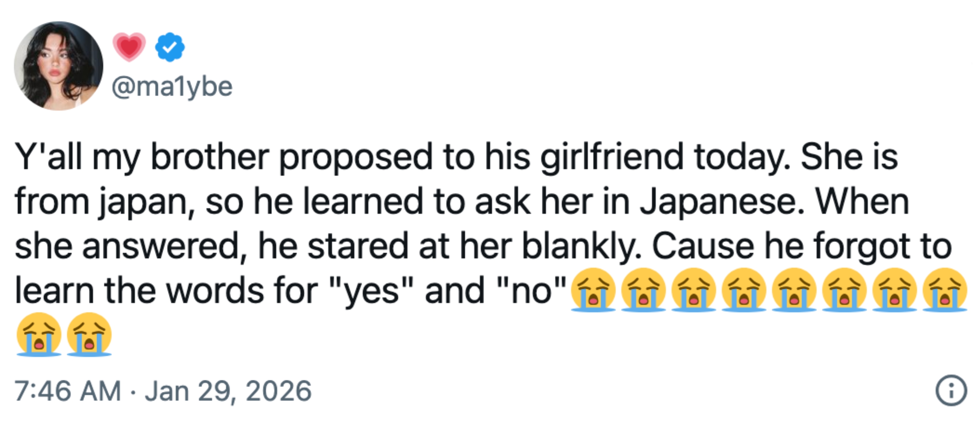Click the profile avatar photo
Image resolution: width=980 pixels, height=422 pixels.
(58, 66)
